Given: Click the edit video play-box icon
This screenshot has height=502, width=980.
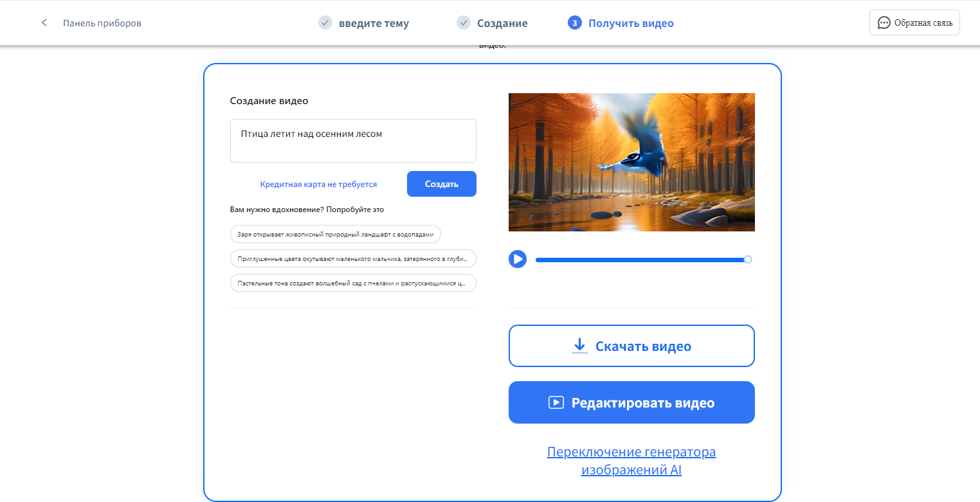Looking at the screenshot, I should (x=556, y=403).
